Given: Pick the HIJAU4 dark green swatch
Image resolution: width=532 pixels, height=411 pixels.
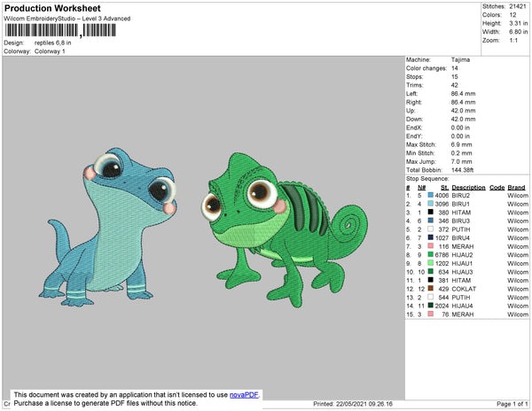Looking at the screenshot, I should pyautogui.click(x=431, y=306).
